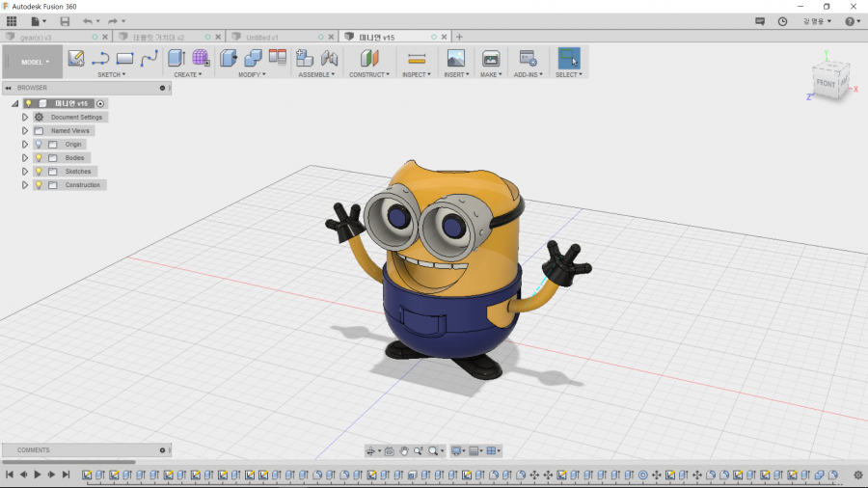Select the Line sketch tool

click(100, 58)
